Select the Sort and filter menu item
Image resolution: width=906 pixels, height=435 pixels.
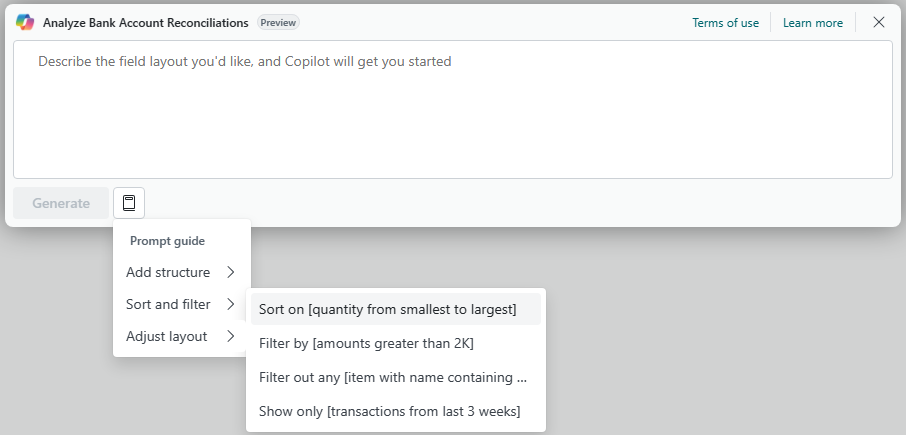(x=181, y=304)
